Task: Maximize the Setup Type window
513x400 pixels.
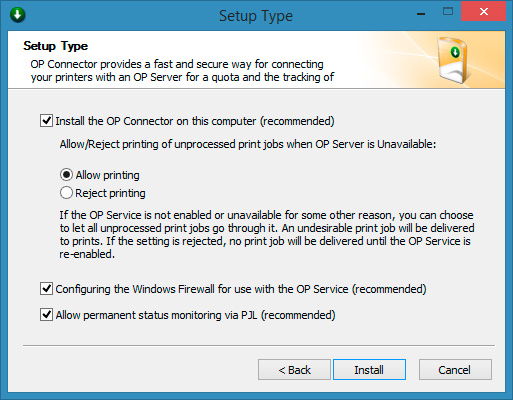Action: 448,12
